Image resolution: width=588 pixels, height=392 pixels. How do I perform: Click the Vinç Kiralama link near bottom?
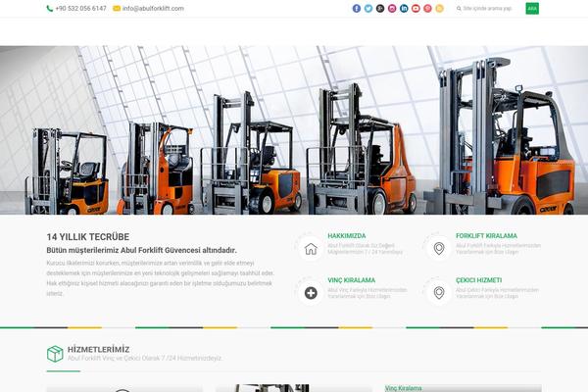coord(403,388)
